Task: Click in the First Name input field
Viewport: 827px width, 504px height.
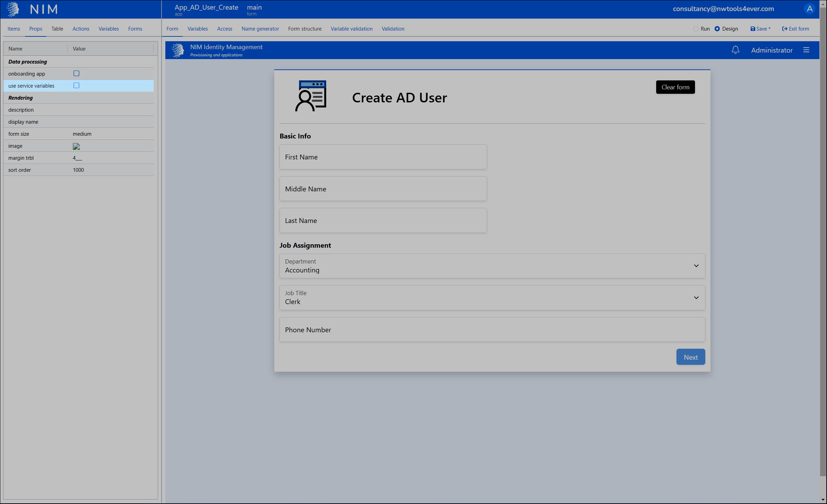Action: pos(383,157)
